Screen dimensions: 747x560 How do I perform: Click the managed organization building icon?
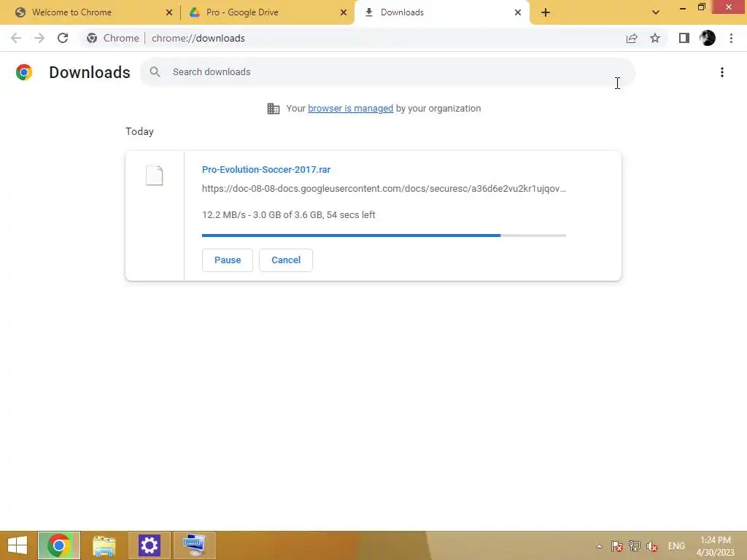[274, 109]
